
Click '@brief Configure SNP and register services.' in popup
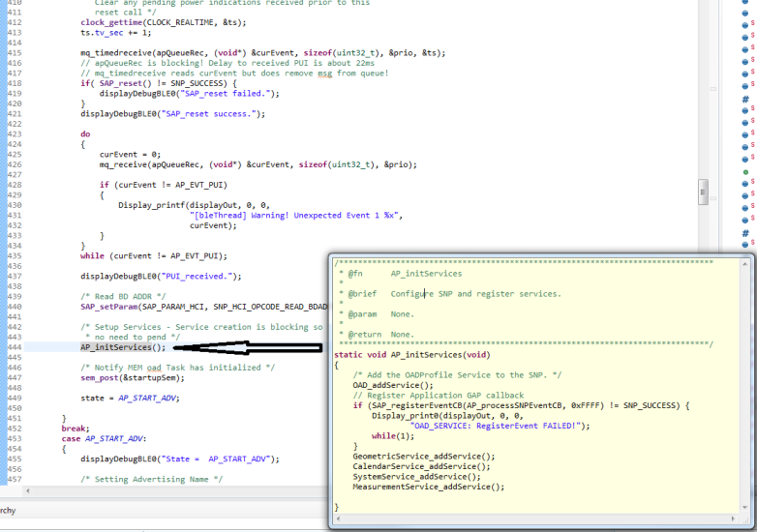454,294
